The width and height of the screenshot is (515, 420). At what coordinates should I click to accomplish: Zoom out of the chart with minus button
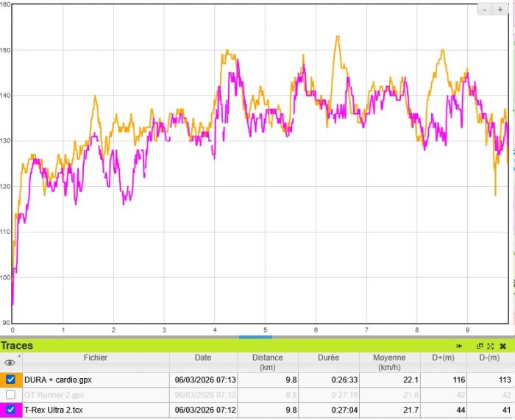pos(486,9)
